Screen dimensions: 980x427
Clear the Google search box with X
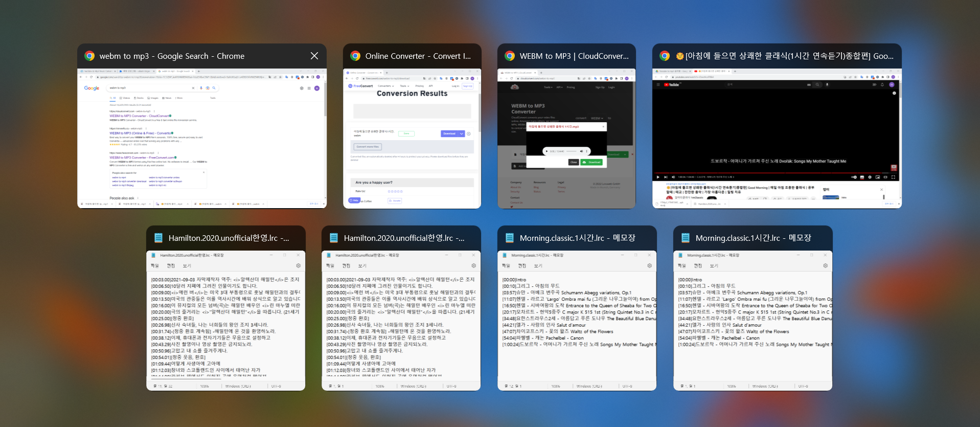tap(193, 88)
